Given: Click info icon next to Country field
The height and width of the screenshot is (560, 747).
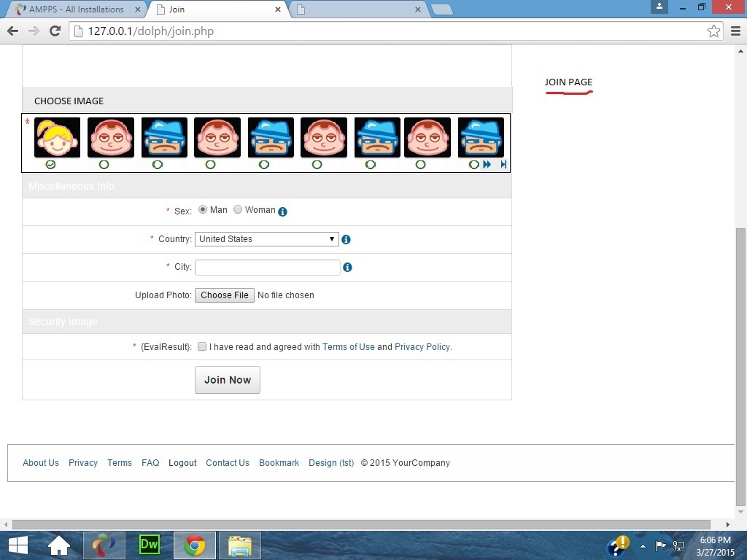Looking at the screenshot, I should tap(347, 239).
